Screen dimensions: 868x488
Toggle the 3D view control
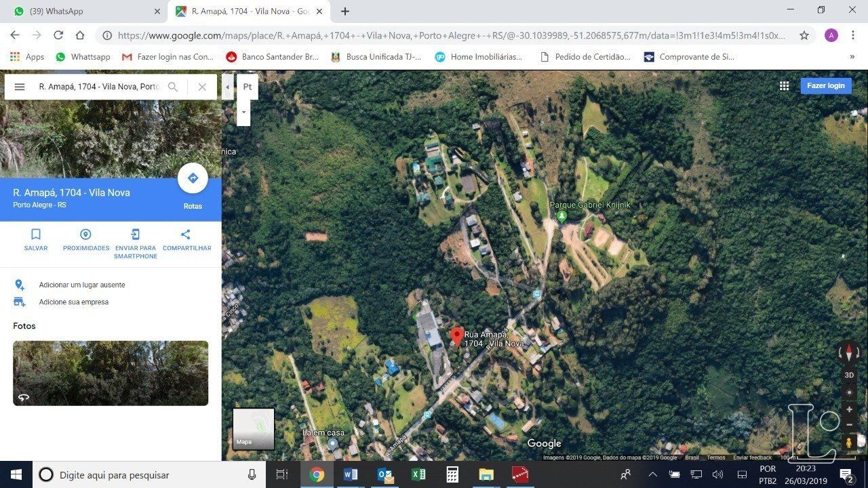[x=848, y=375]
